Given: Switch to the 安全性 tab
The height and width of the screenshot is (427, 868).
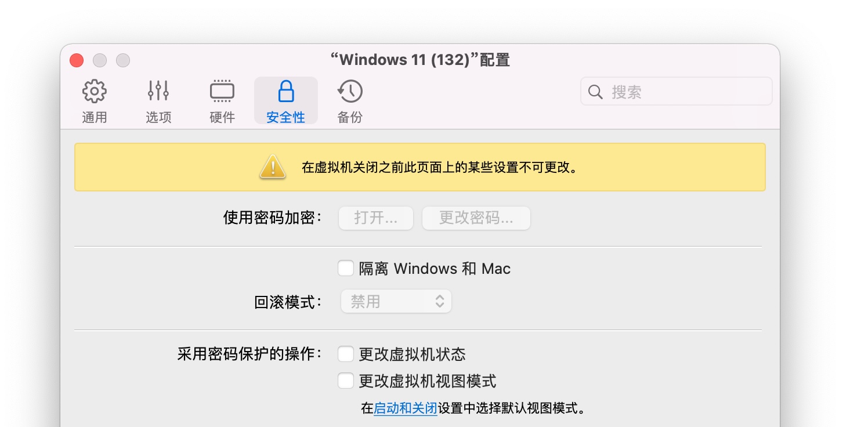Looking at the screenshot, I should (285, 100).
